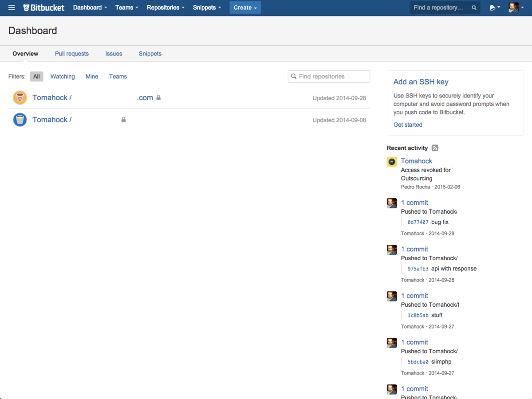Click user avatar beside slimphp commit
This screenshot has height=399, width=532.
[x=391, y=343]
